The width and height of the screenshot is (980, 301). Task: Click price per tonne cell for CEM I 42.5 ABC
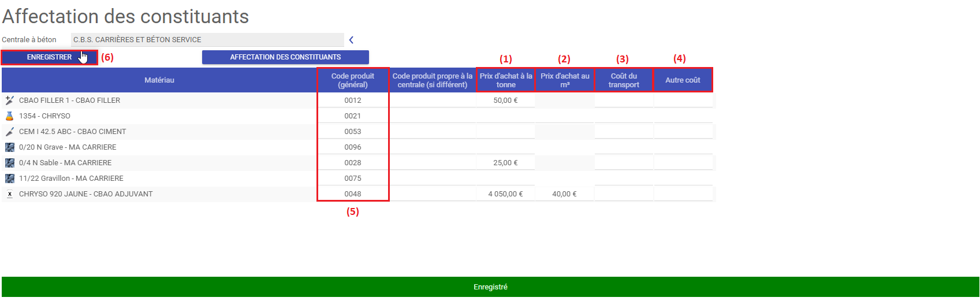point(506,131)
